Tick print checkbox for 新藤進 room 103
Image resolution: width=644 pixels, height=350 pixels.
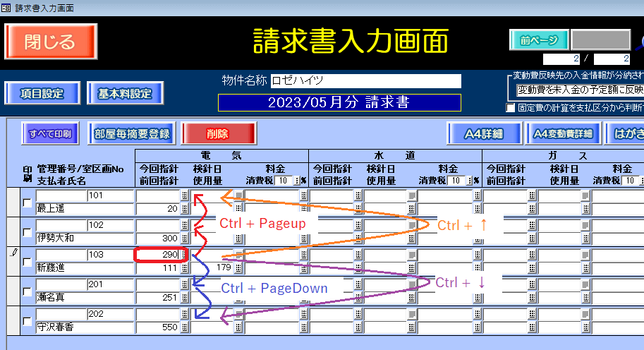point(28,262)
